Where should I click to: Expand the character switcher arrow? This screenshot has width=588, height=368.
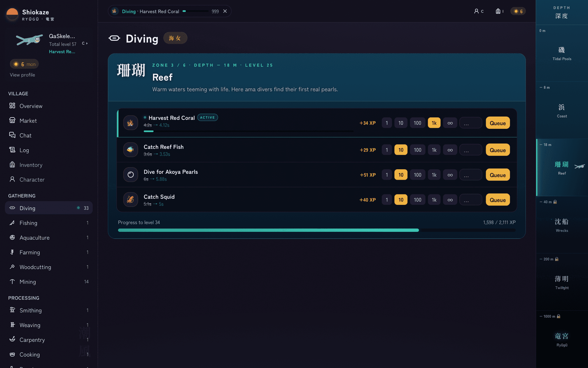pos(85,44)
